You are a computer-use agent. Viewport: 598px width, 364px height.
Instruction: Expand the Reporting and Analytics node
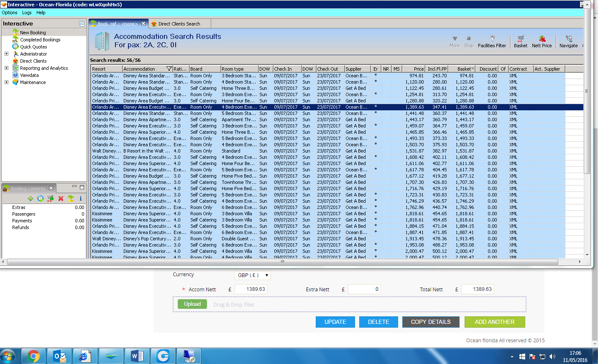click(x=6, y=68)
